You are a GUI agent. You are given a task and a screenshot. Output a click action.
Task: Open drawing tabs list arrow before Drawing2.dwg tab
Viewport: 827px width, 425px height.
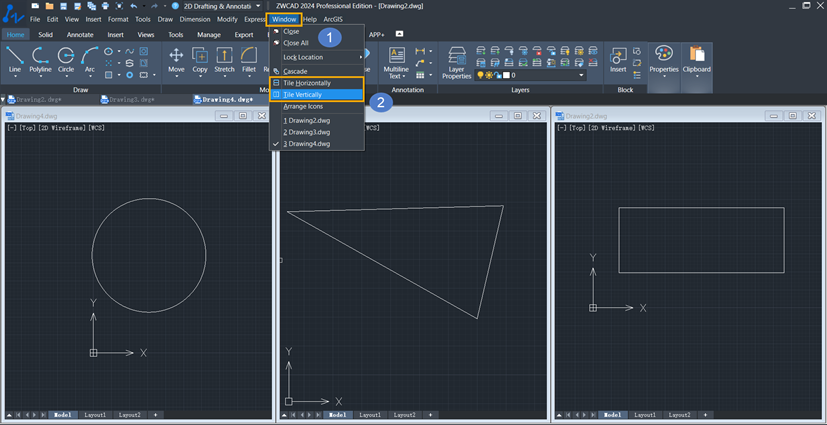(3, 99)
